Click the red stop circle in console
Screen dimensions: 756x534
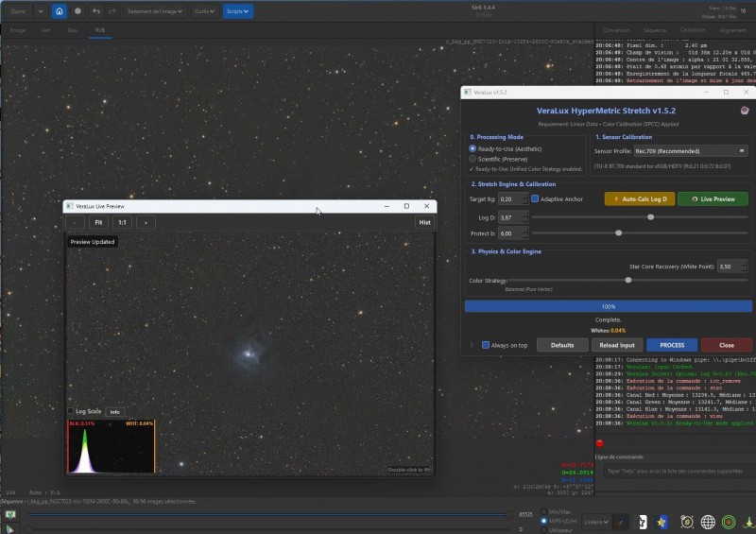point(600,443)
